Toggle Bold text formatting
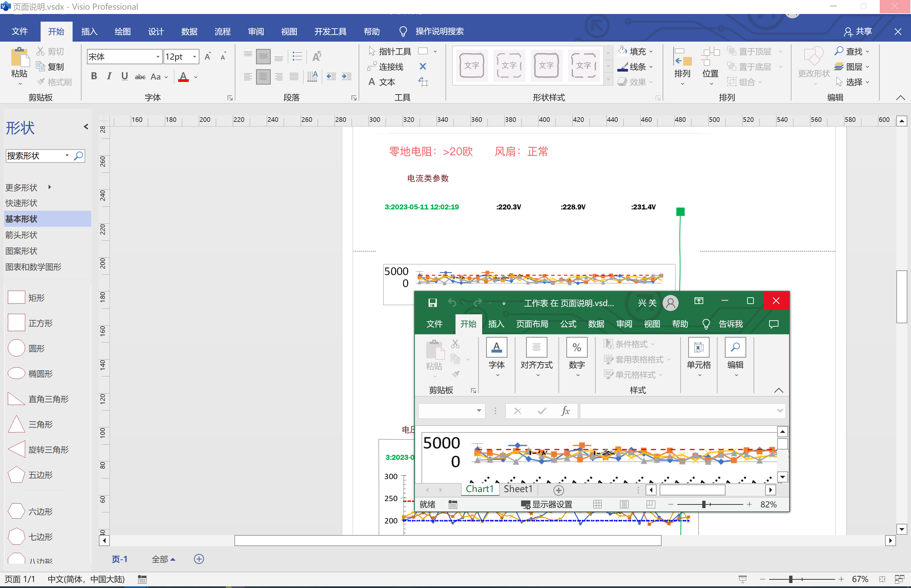The height and width of the screenshot is (588, 911). (x=94, y=76)
